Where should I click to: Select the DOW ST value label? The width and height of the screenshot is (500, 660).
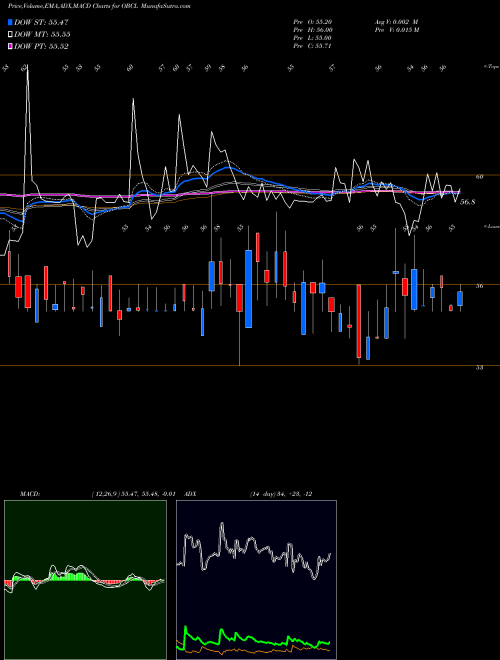pos(41,22)
